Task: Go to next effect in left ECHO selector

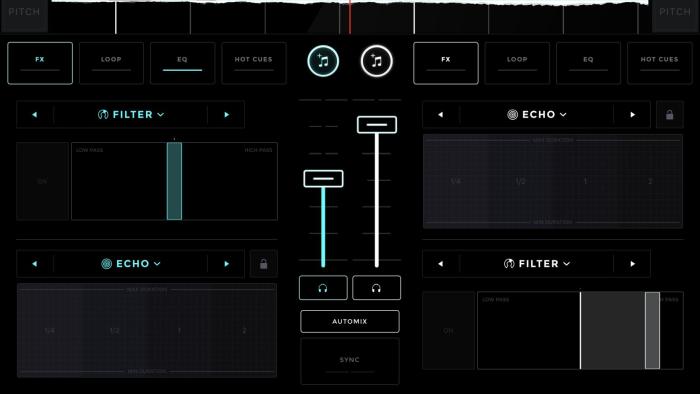Action: [226, 264]
